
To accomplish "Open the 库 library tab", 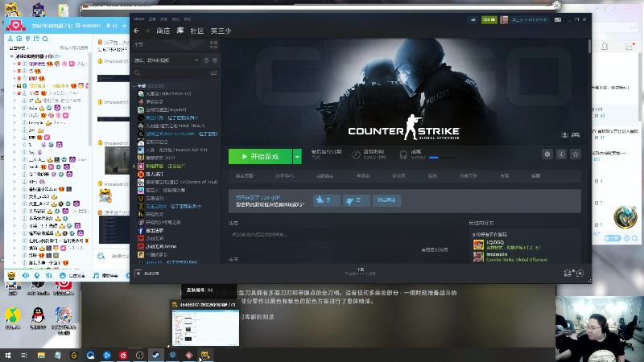I will (x=180, y=31).
